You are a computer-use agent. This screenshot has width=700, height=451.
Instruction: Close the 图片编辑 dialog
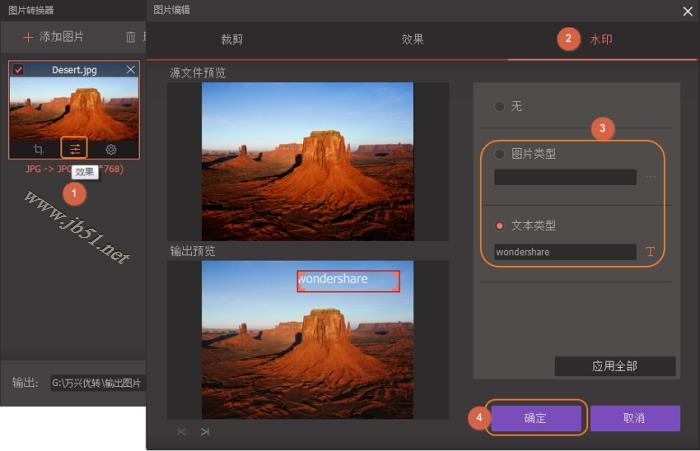[x=685, y=10]
